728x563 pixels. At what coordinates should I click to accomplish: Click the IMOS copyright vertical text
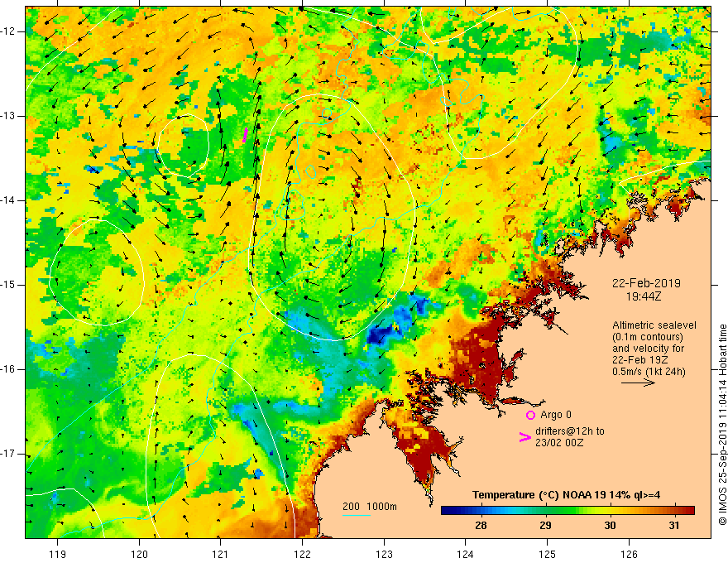(722, 425)
